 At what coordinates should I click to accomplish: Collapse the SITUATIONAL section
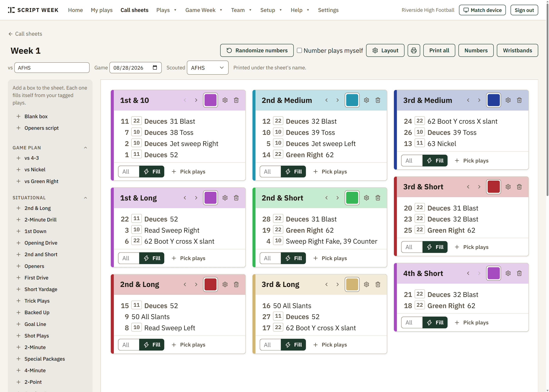85,198
